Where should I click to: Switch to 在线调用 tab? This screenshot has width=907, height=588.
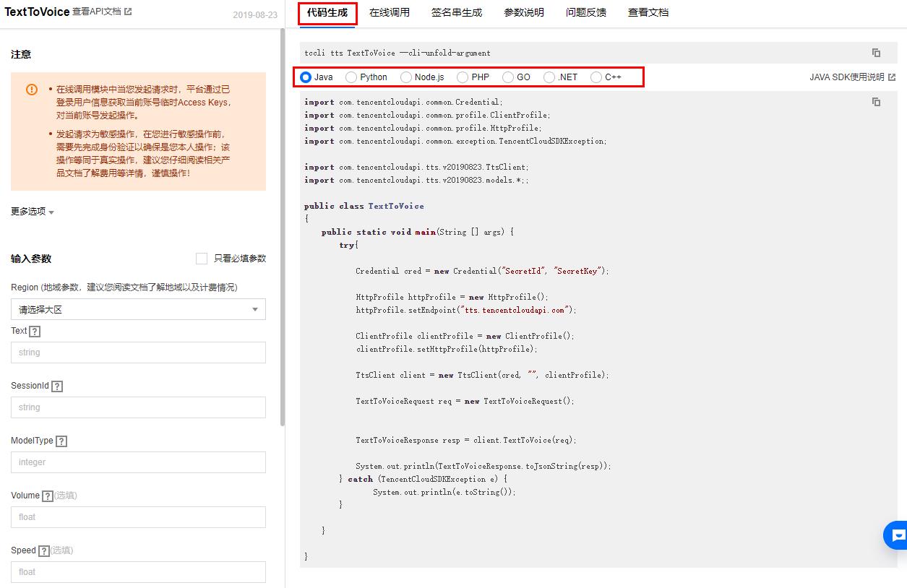pos(390,12)
